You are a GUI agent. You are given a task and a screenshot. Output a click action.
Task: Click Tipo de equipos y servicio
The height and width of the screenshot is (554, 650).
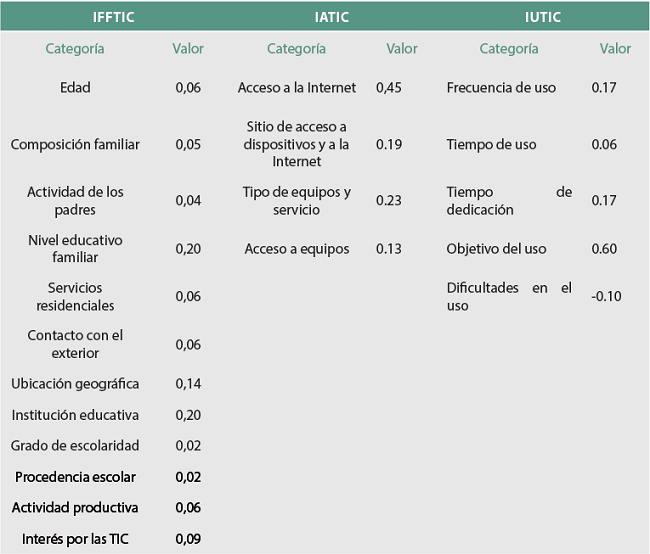[x=297, y=201]
